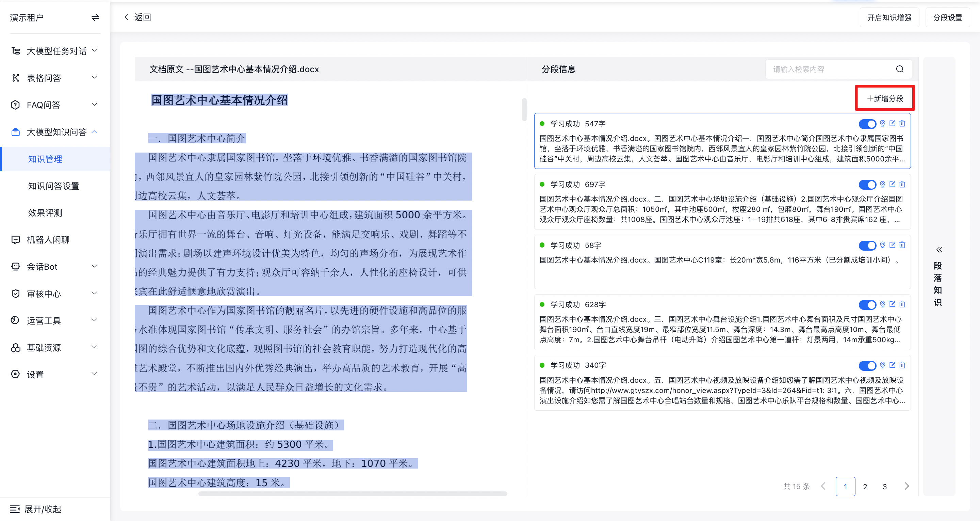Click the 机器人闲聊 chat icon
980x521 pixels.
click(x=15, y=239)
